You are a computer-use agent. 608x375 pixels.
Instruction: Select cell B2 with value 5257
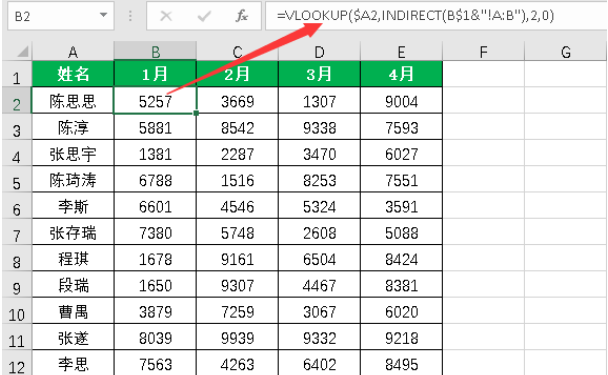tap(155, 101)
